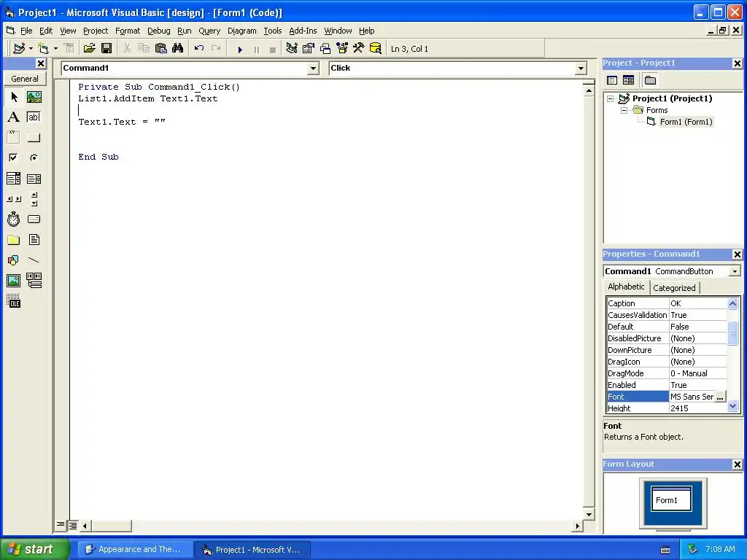This screenshot has height=560, width=747.
Task: Open the Add-Ins menu
Action: click(x=303, y=31)
